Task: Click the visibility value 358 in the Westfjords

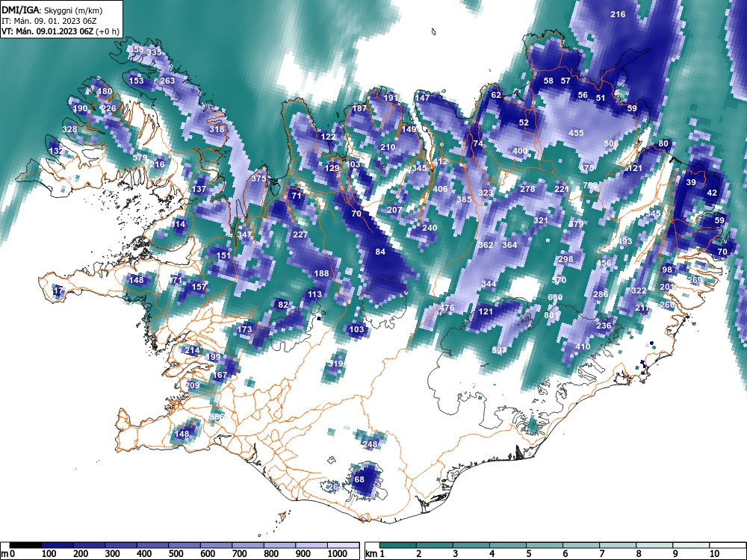Action: 136,49
